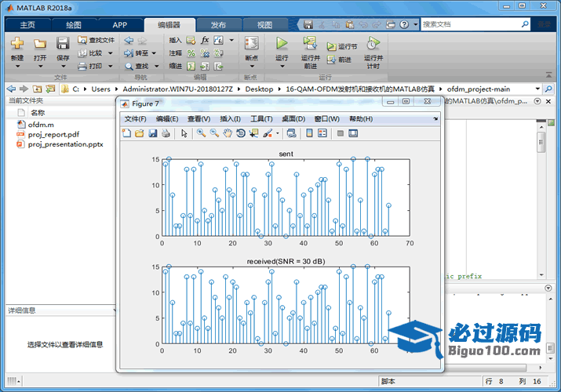The width and height of the screenshot is (561, 392).
Task: Expand the Open (打开) dropdown arrow
Action: tap(40, 67)
